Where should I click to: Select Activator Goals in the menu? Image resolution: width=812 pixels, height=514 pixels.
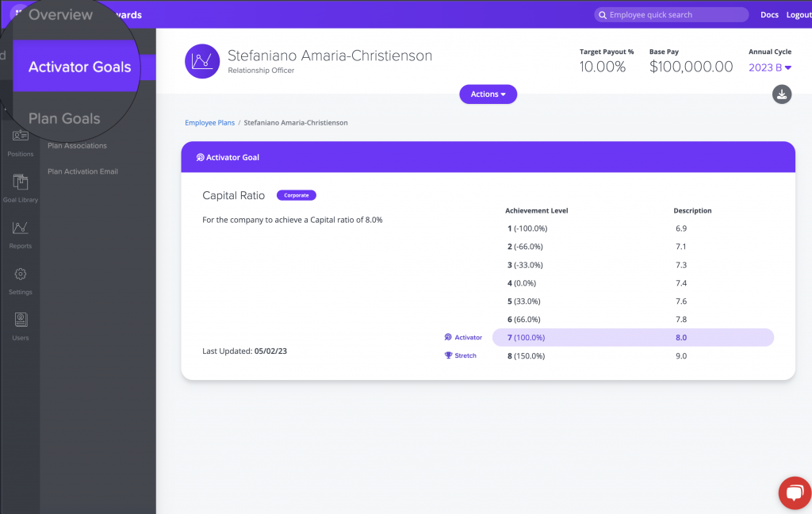(x=79, y=67)
